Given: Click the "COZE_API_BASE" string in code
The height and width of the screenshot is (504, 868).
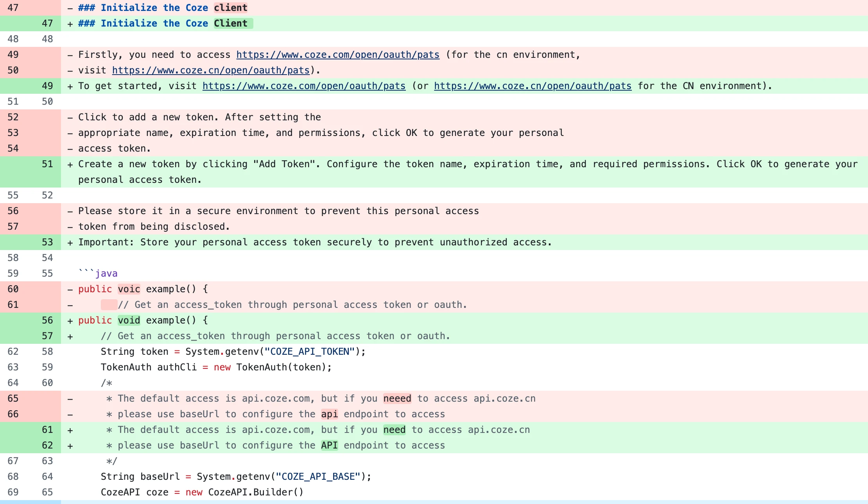Looking at the screenshot, I should click(x=318, y=477).
